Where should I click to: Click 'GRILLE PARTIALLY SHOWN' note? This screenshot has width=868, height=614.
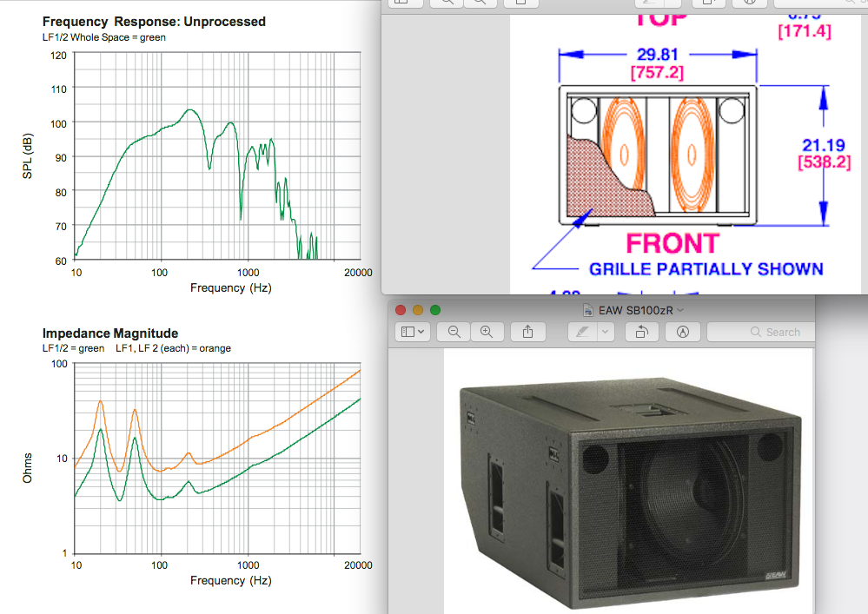706,269
